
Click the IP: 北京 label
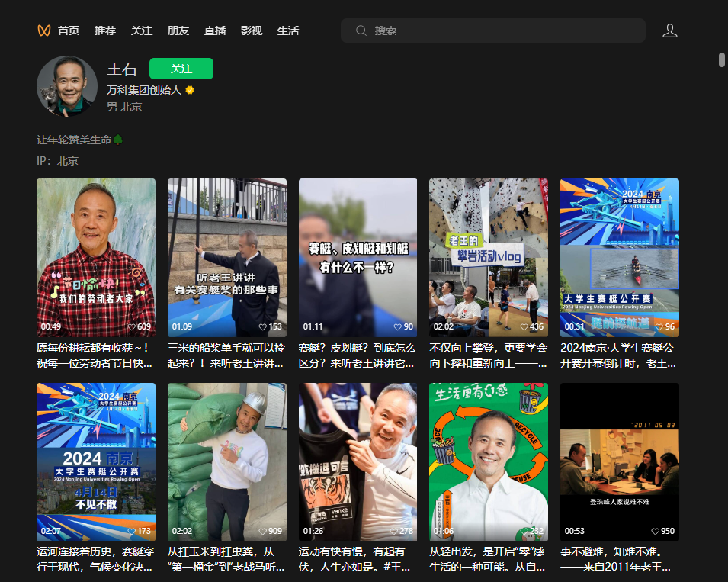pyautogui.click(x=58, y=161)
